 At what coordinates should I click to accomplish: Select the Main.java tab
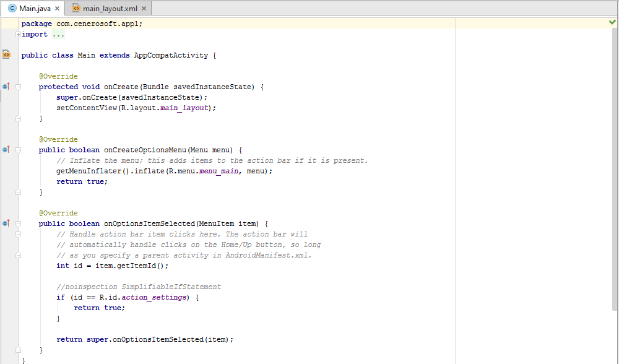point(33,9)
